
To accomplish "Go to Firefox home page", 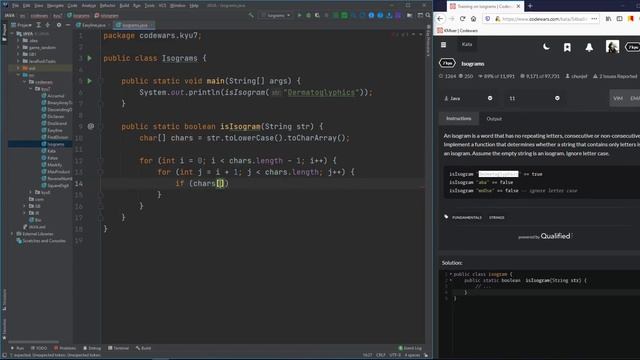I will (473, 19).
